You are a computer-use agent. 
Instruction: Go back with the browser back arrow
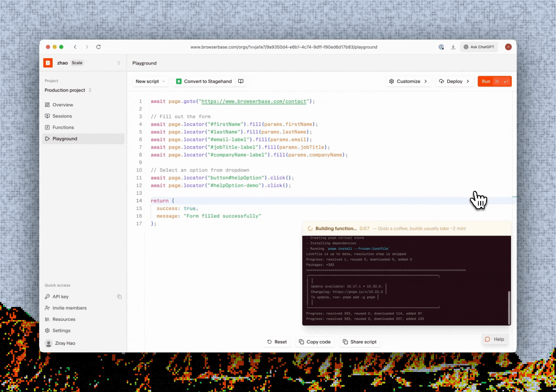75,47
